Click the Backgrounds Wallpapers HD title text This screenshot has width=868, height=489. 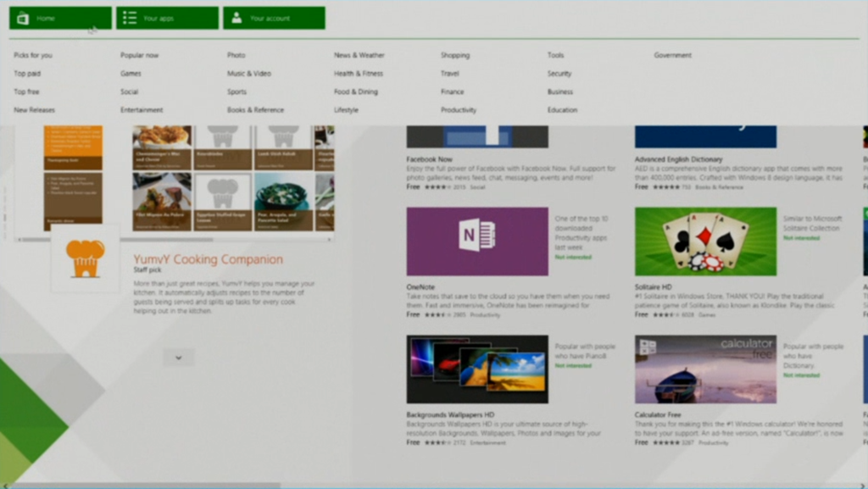pyautogui.click(x=450, y=415)
